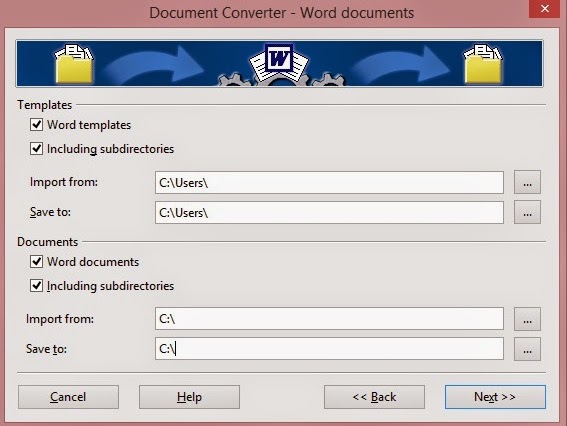Focus the Documents Save to path field
The image size is (567, 426).
click(329, 349)
